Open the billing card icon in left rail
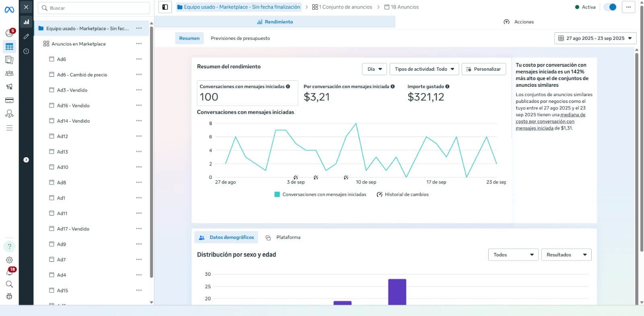This screenshot has height=316, width=644. pos(9,100)
